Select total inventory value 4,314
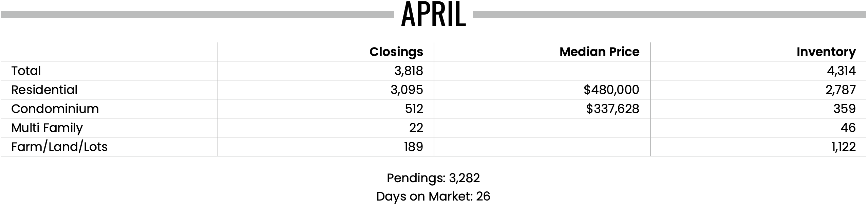Screen dimensions: 868x207 (x=841, y=71)
